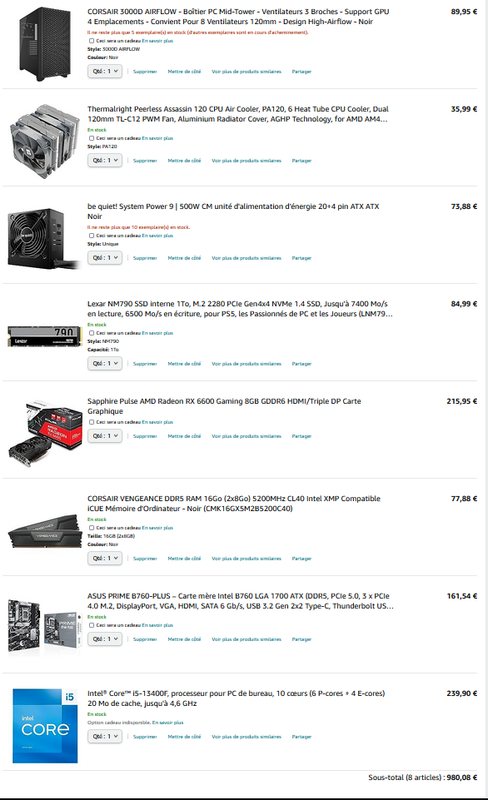Image resolution: width=488 pixels, height=800 pixels.
Task: Tick the gift checkbox for be quiet! power supply
Action: coord(92,236)
